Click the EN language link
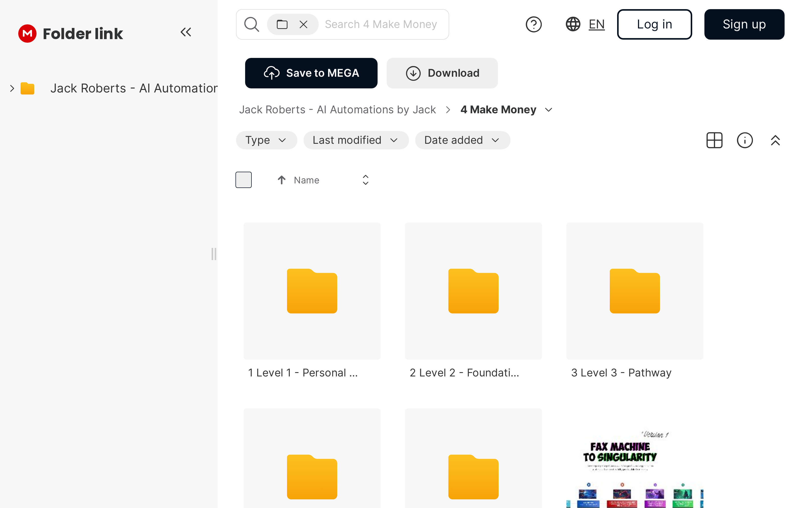The width and height of the screenshot is (812, 508). (x=597, y=24)
